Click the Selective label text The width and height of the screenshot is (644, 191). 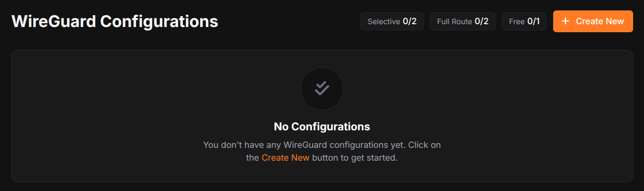pyautogui.click(x=384, y=21)
